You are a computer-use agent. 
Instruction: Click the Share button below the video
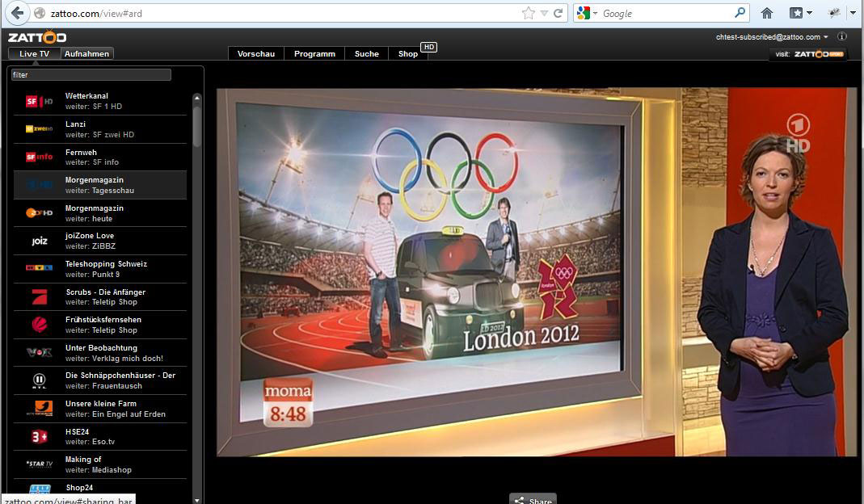(x=533, y=499)
